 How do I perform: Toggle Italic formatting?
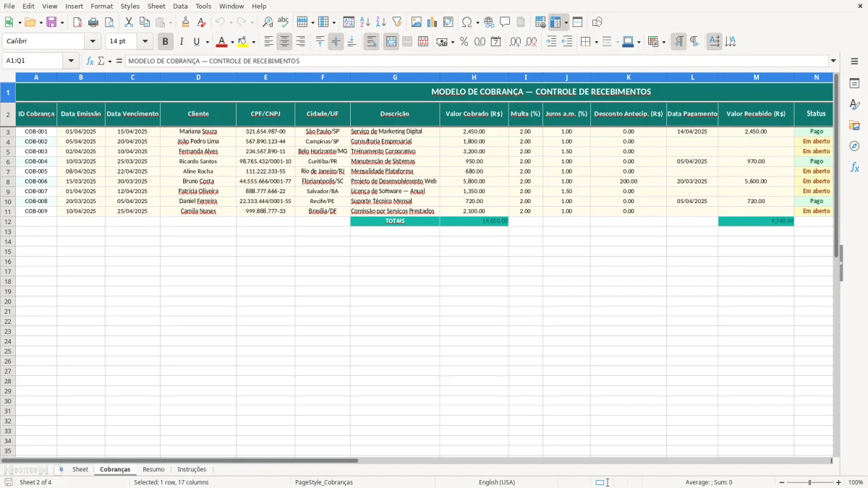[x=182, y=42]
